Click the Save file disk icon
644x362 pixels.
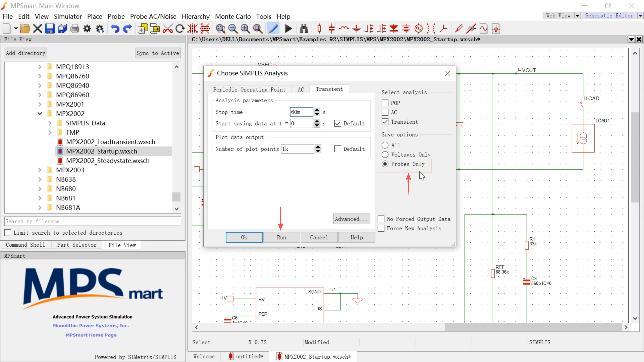point(50,29)
